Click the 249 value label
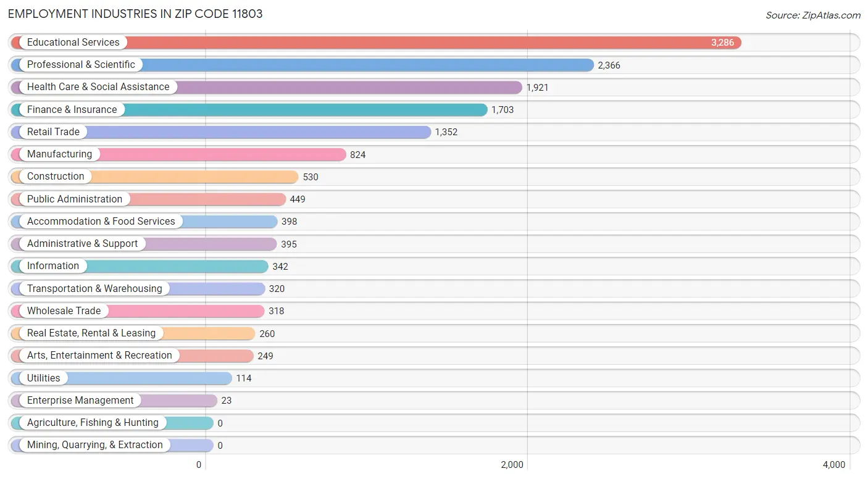The image size is (868, 479). click(x=265, y=356)
